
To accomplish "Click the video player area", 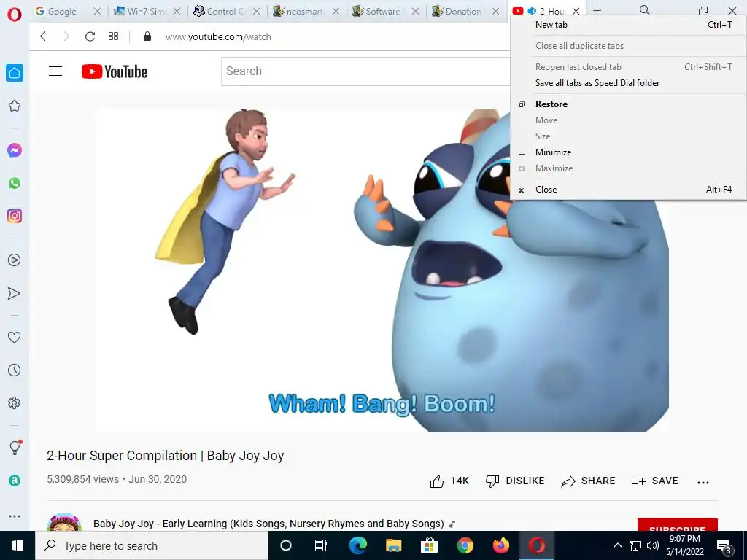I will click(x=382, y=270).
